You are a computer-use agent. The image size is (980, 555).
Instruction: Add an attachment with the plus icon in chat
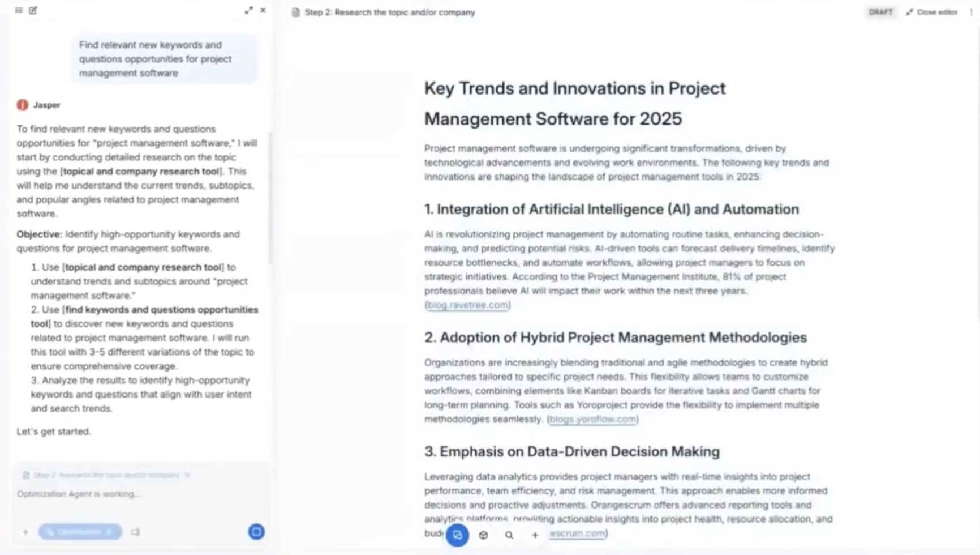click(x=25, y=532)
